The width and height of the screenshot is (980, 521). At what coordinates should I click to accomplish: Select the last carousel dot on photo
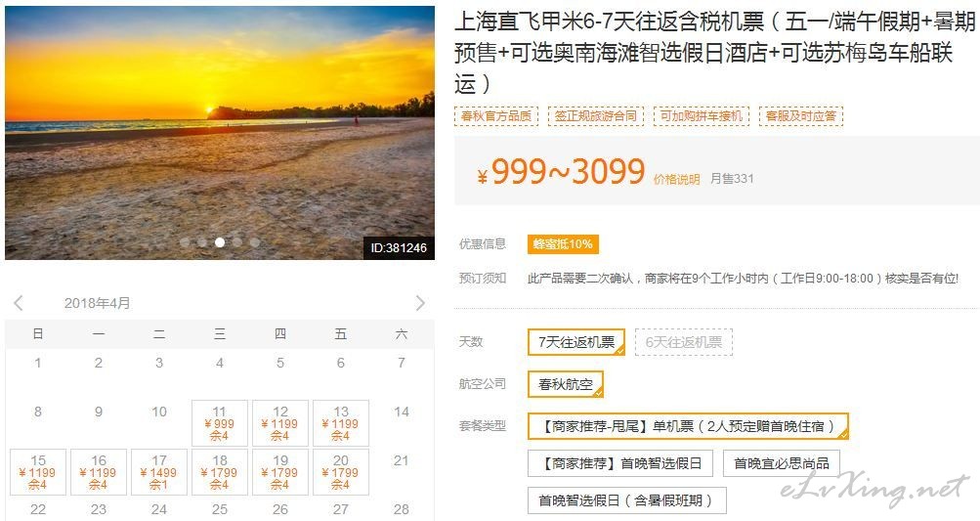click(254, 242)
